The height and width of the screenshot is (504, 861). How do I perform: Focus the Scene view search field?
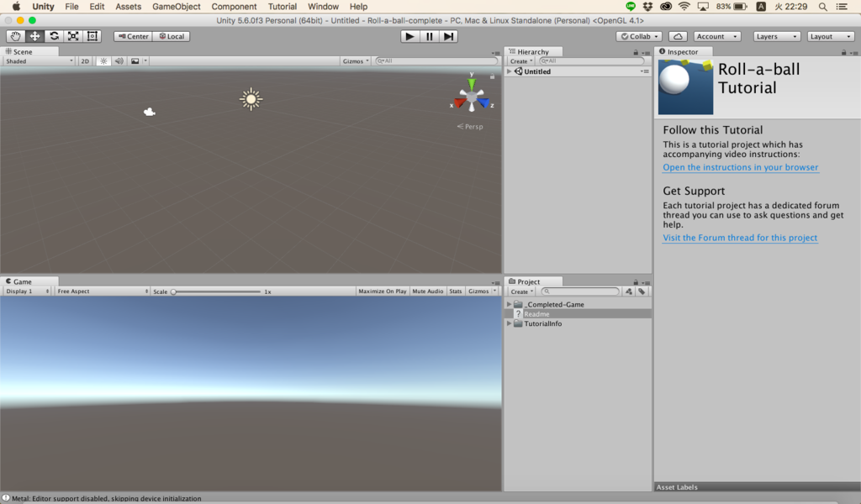pos(436,60)
